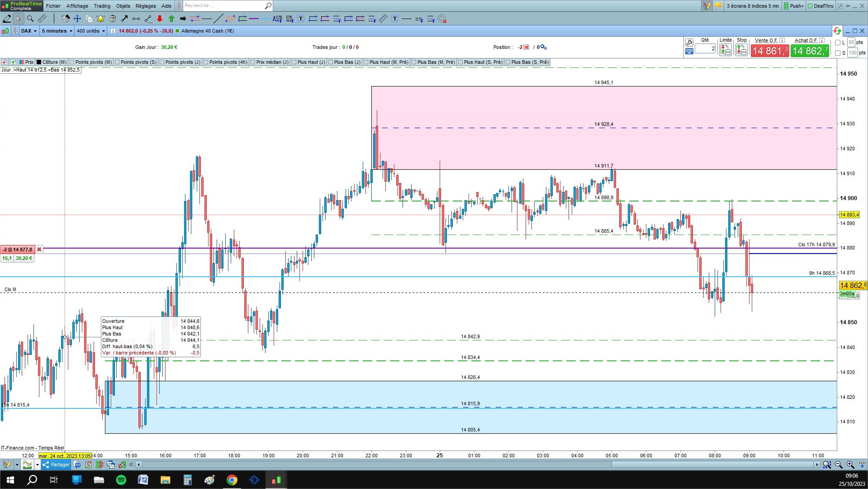This screenshot has width=868, height=489.
Task: Open the DAX instrument dropdown
Action: (x=29, y=31)
